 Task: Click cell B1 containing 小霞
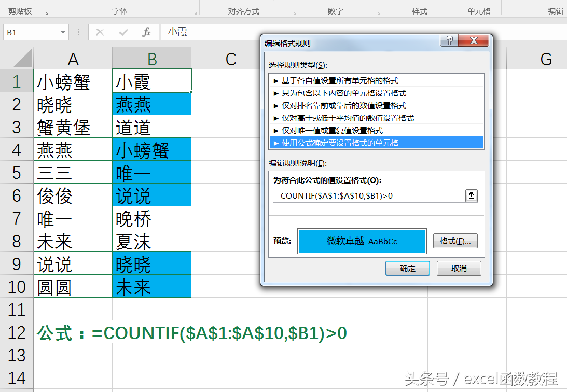click(152, 81)
